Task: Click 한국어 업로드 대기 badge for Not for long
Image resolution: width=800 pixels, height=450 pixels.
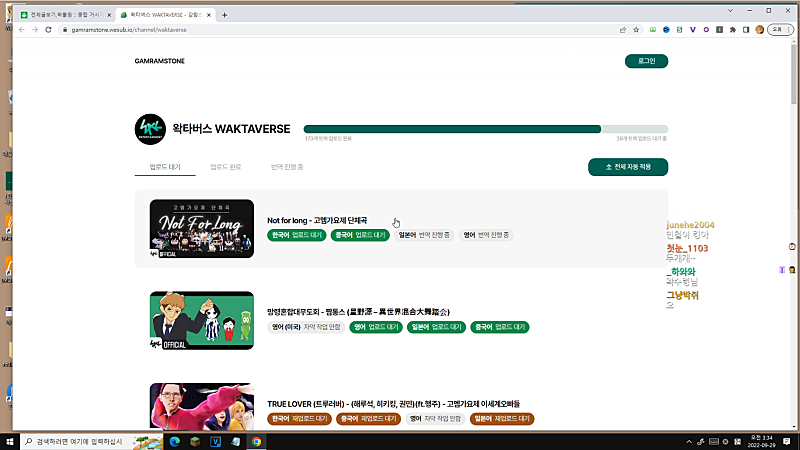Action: pyautogui.click(x=296, y=235)
